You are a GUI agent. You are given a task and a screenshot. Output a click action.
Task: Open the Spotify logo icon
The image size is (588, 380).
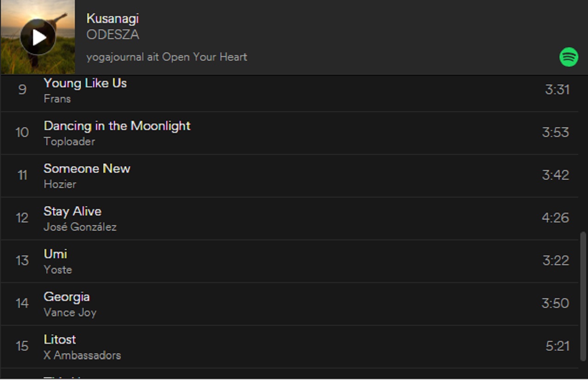[x=569, y=57]
